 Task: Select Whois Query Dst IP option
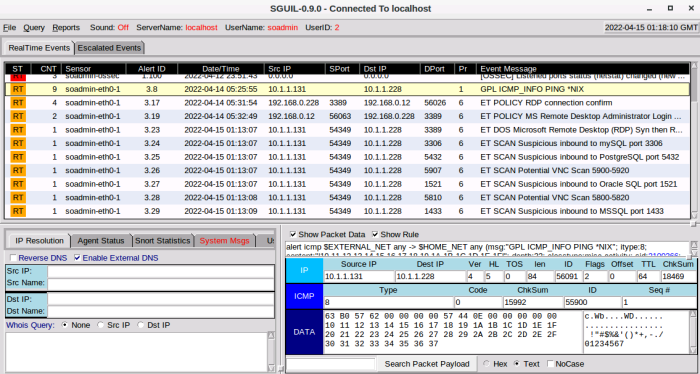(x=141, y=325)
